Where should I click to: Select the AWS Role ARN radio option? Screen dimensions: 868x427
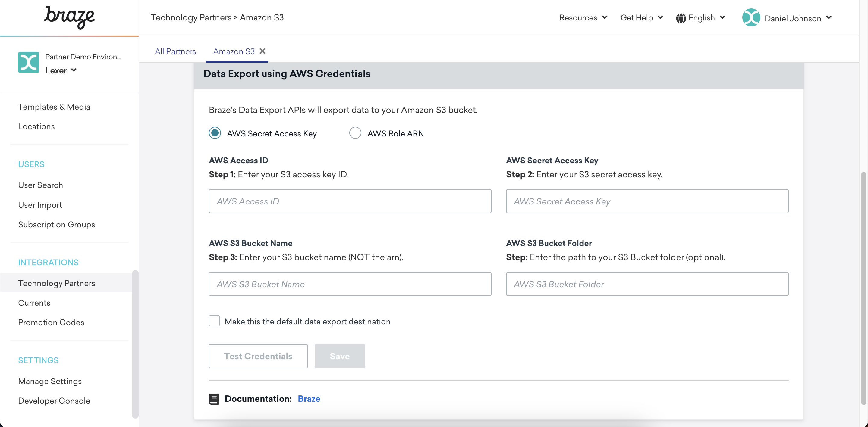[355, 133]
